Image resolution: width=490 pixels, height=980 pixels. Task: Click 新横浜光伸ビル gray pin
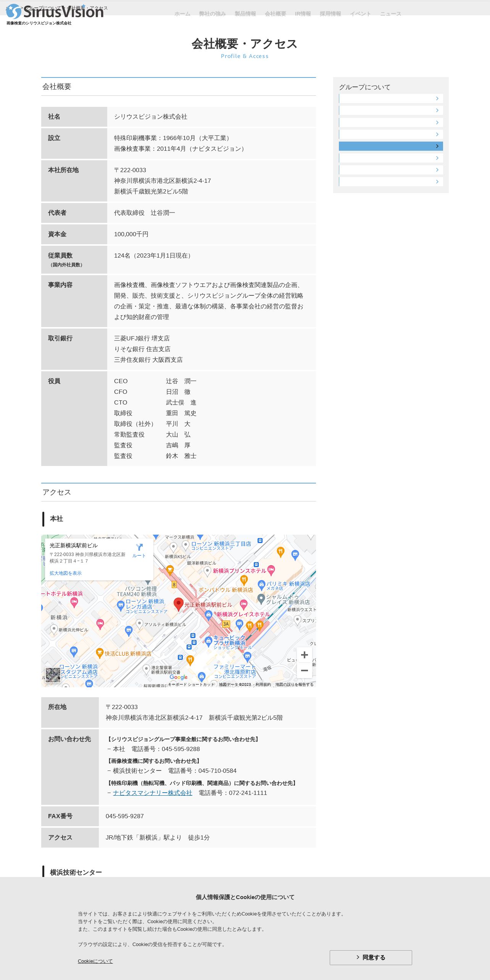(x=54, y=629)
